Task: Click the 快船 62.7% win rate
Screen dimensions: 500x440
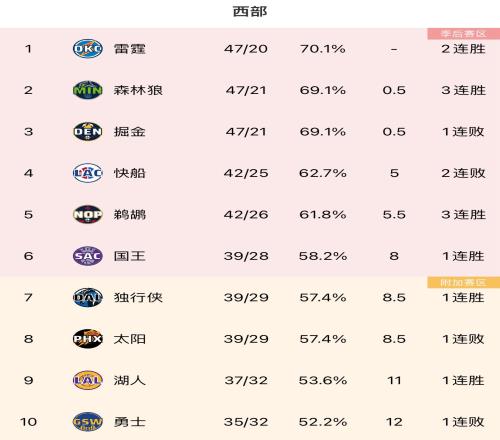Action: (323, 173)
